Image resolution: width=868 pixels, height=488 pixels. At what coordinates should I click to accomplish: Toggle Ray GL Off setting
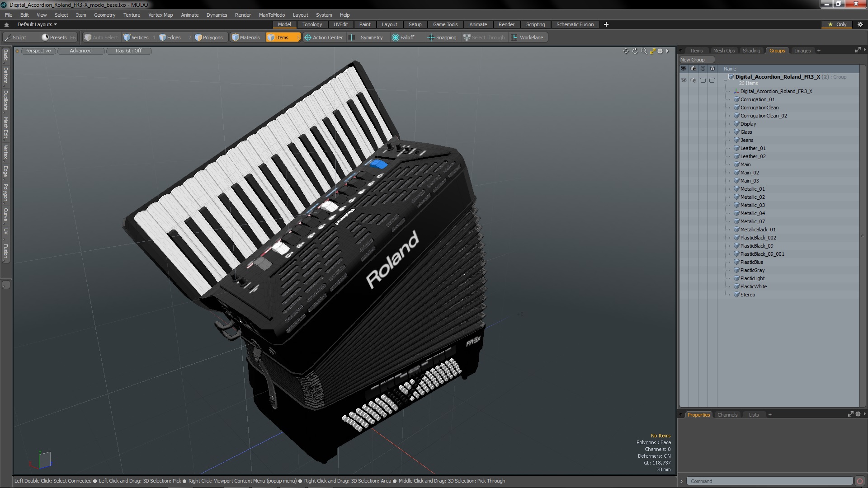pos(128,51)
